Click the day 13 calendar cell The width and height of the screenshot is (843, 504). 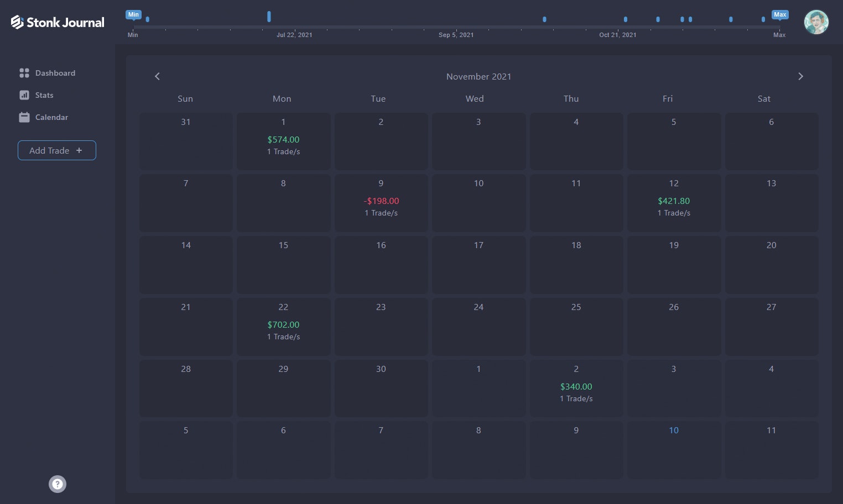[772, 203]
